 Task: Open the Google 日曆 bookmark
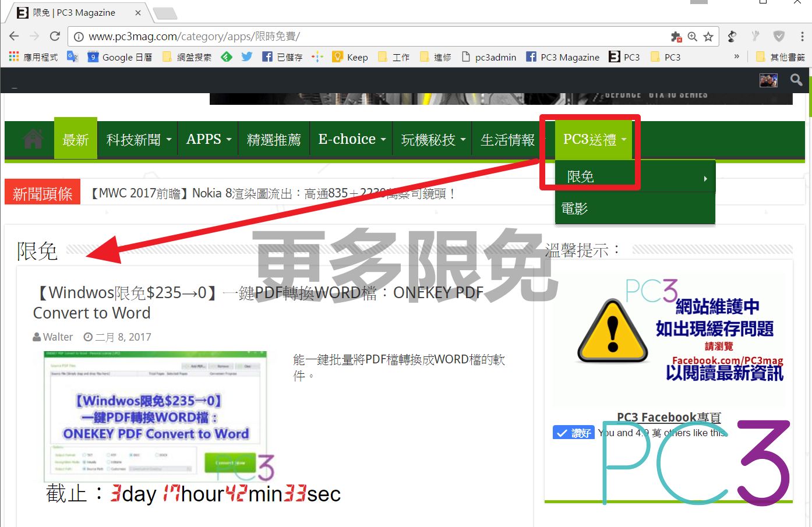[x=120, y=57]
